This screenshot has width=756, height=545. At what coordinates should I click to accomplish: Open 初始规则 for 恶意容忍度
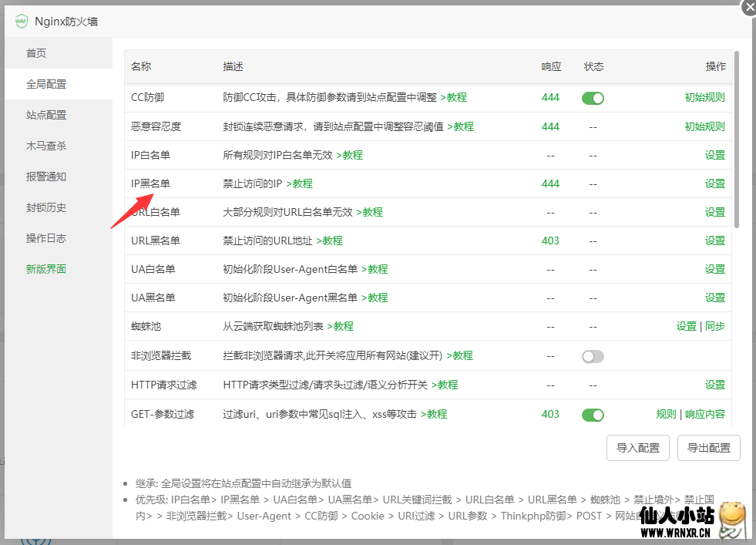pos(705,126)
